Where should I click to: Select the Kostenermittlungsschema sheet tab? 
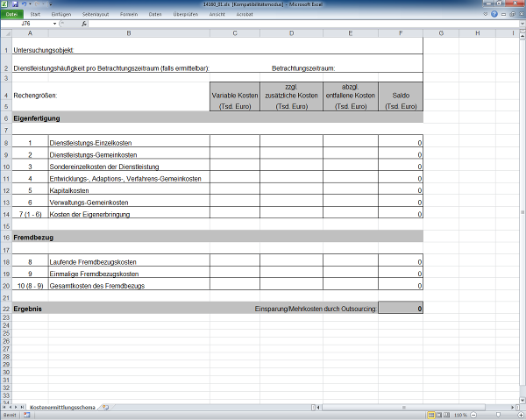click(63, 407)
